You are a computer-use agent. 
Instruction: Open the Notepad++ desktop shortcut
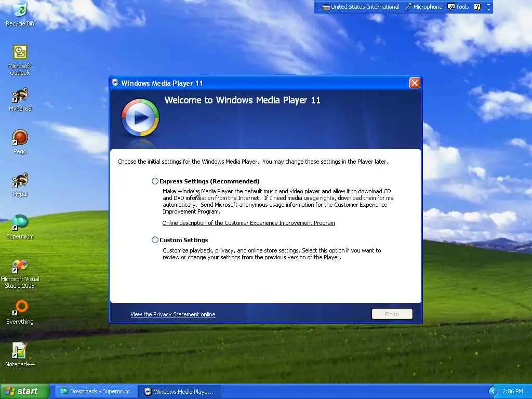pyautogui.click(x=20, y=355)
